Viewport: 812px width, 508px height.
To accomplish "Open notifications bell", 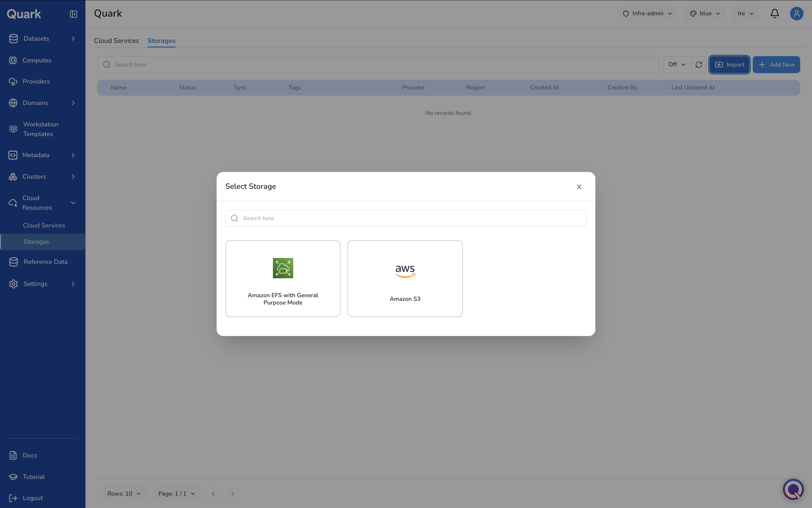I will point(775,14).
